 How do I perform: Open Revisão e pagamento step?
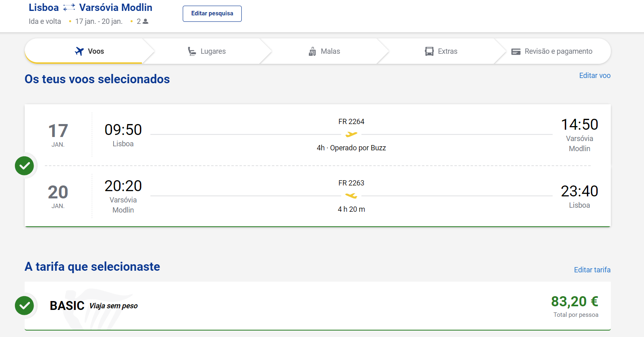[x=552, y=51]
